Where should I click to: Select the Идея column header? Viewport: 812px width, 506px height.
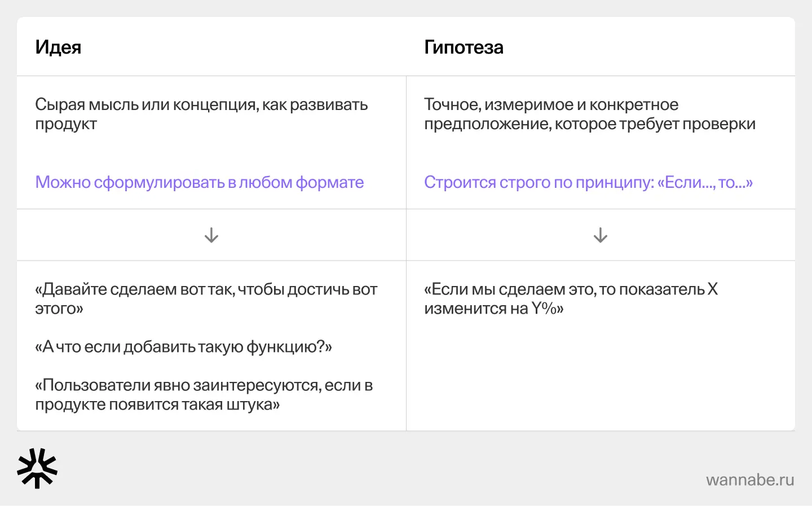(58, 47)
